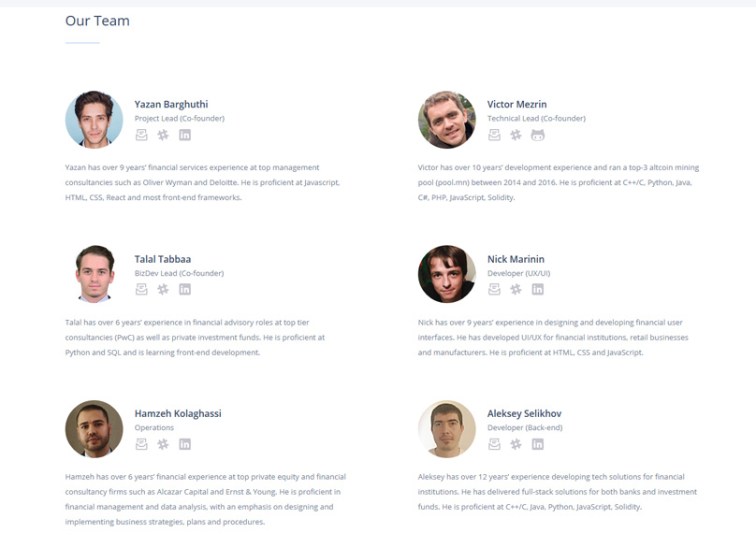Open Yazan Barghuthi's LinkedIn icon
The width and height of the screenshot is (756, 547).
(184, 135)
